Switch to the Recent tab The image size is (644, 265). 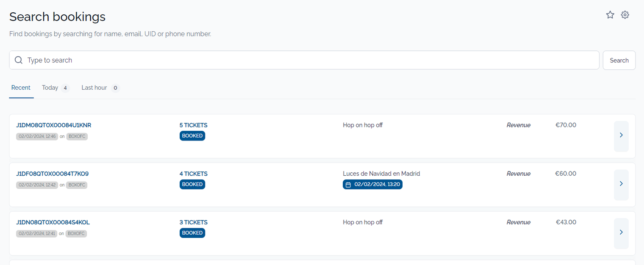pyautogui.click(x=21, y=88)
